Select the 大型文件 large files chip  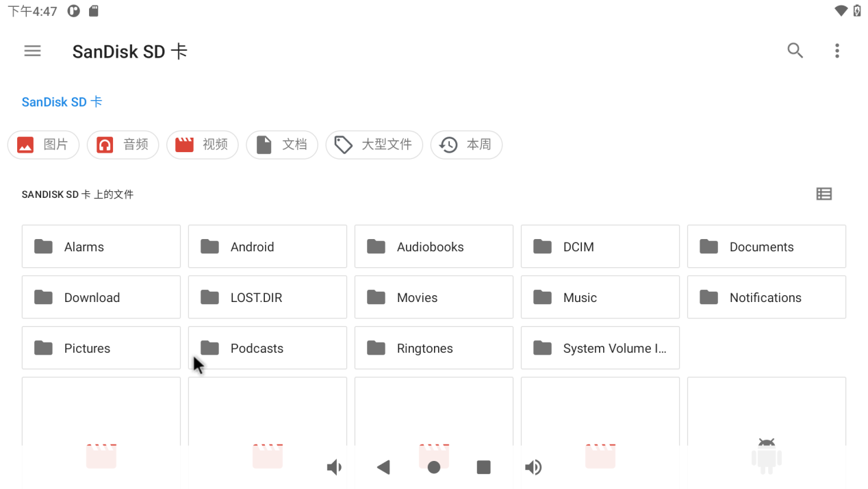374,145
